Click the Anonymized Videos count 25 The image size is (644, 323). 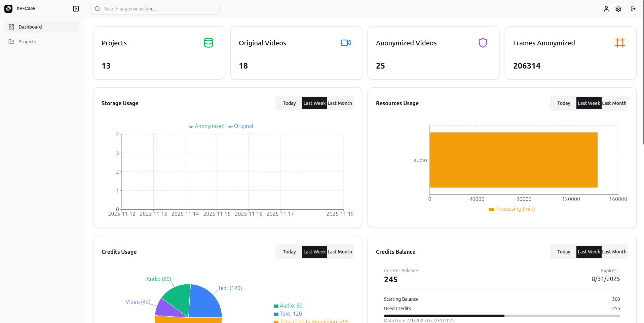coord(380,66)
